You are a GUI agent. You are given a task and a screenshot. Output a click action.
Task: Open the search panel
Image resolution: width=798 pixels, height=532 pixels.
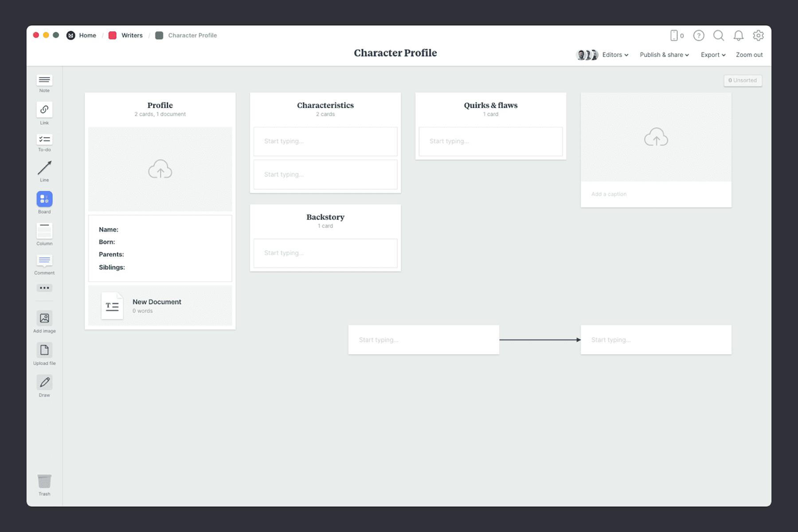point(719,35)
